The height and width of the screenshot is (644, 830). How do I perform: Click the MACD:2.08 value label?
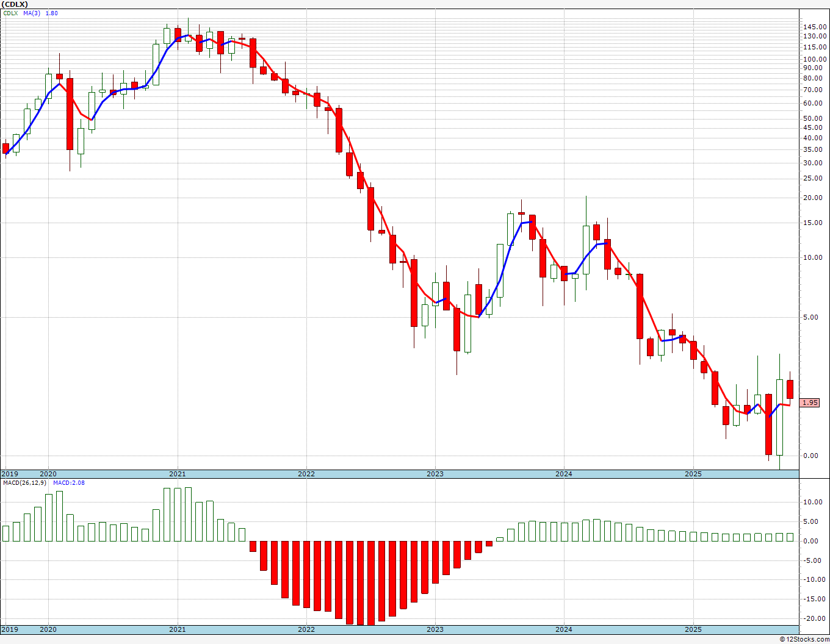point(68,482)
